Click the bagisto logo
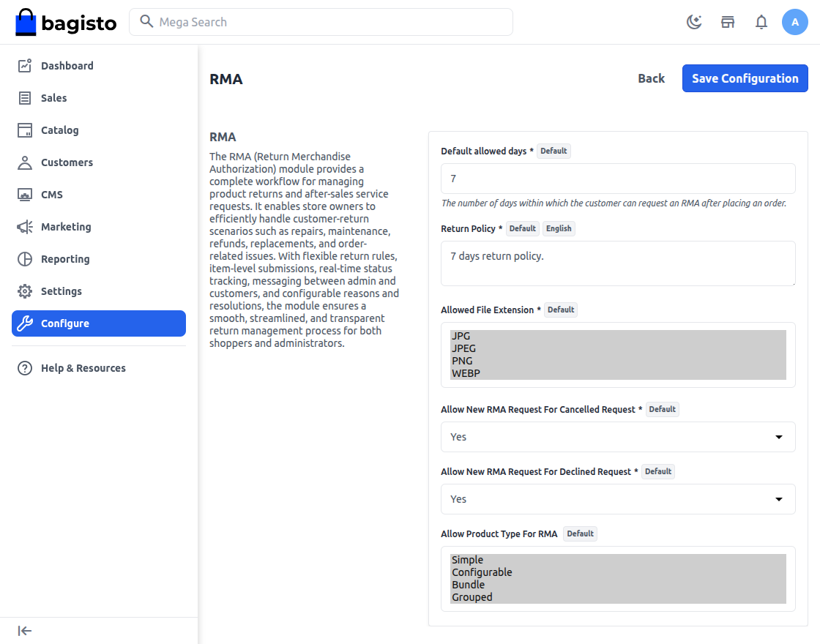Screen dimensions: 820x644 click(66, 23)
